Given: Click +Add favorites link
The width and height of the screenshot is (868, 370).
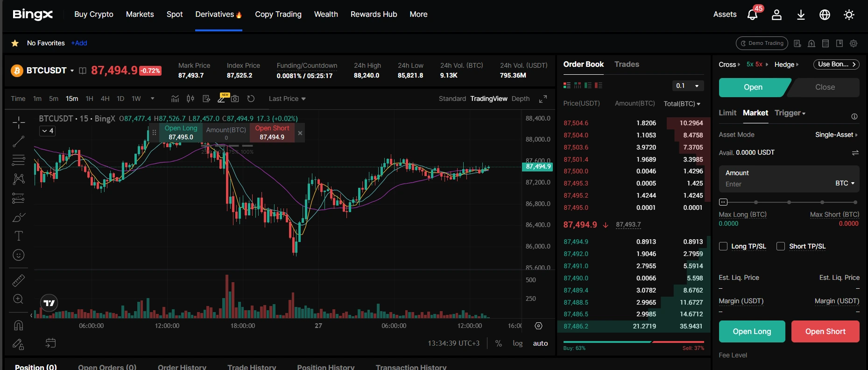Looking at the screenshot, I should tap(79, 43).
